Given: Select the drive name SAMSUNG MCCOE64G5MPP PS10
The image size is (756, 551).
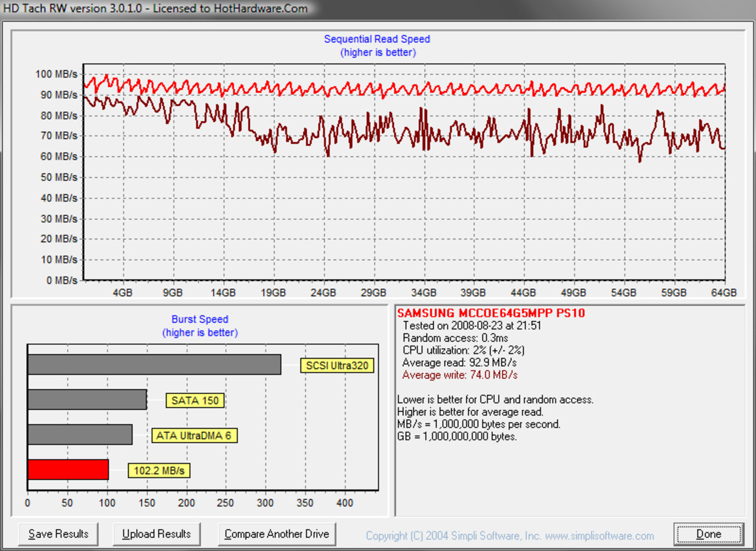Looking at the screenshot, I should pos(491,313).
